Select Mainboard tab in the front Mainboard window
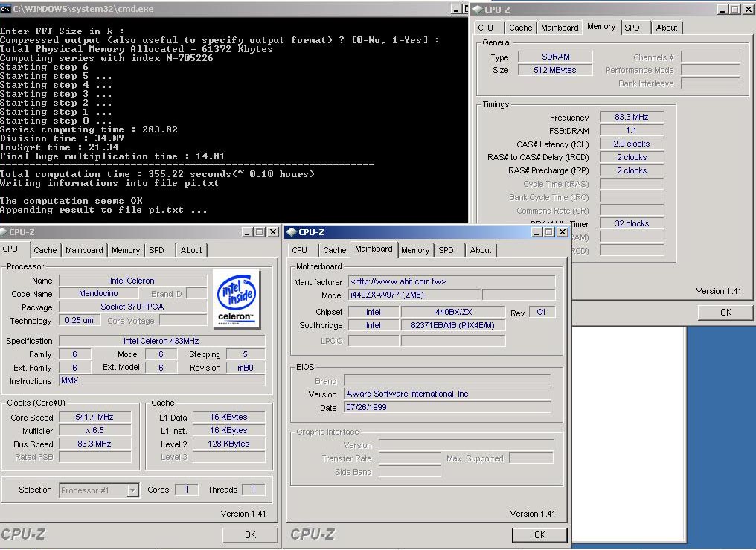The width and height of the screenshot is (756, 550). tap(374, 249)
